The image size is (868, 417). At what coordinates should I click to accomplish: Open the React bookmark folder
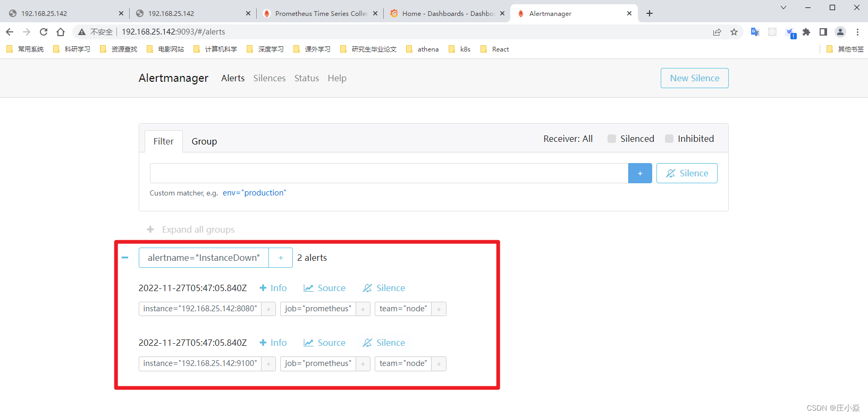tap(494, 49)
